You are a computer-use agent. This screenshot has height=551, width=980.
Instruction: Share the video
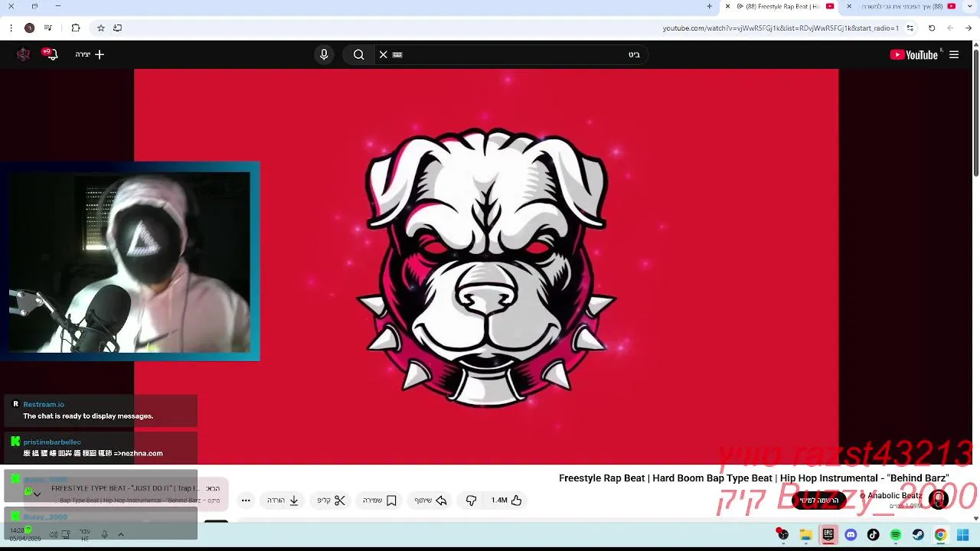[x=430, y=500]
